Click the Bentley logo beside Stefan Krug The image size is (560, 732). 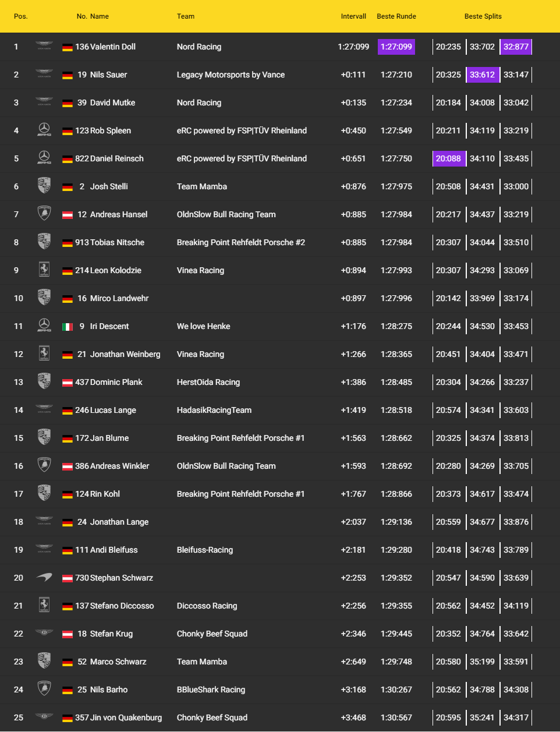coord(44,633)
